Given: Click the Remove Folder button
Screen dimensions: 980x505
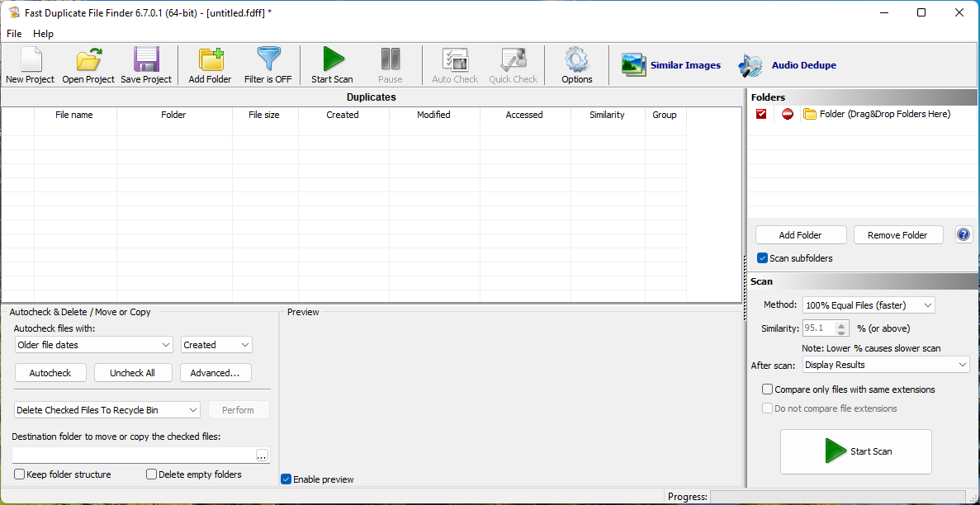Looking at the screenshot, I should 897,235.
